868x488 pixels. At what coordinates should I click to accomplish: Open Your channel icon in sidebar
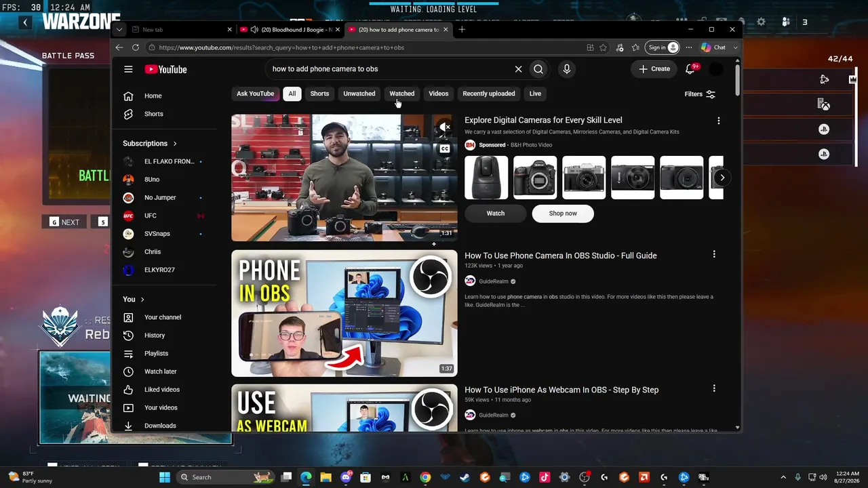[128, 317]
